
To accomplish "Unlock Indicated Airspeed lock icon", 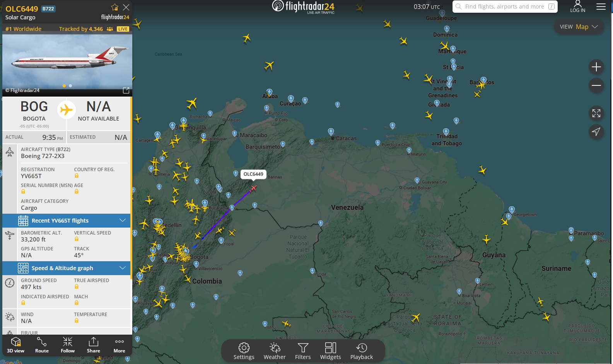I will point(23,303).
